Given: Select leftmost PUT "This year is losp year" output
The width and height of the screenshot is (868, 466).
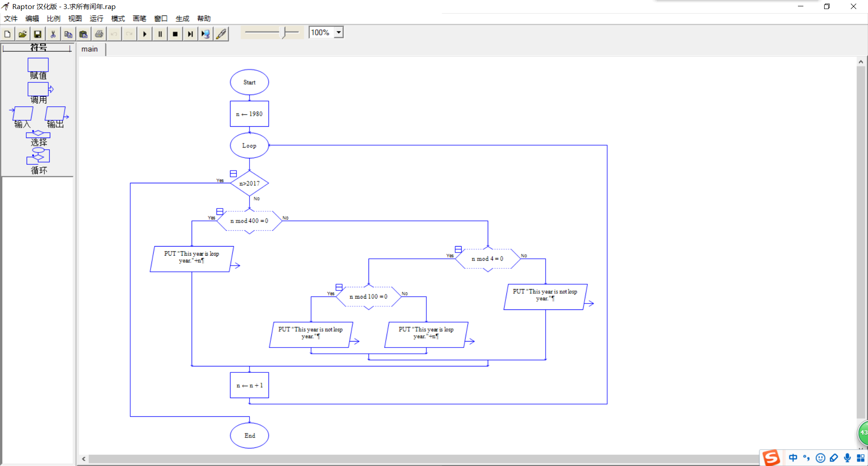Looking at the screenshot, I should click(x=192, y=259).
